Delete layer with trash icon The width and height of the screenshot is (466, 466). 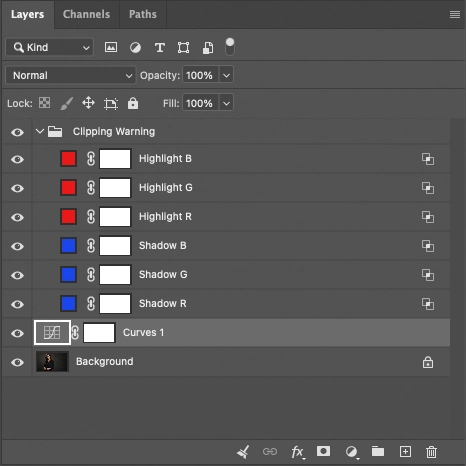[431, 452]
